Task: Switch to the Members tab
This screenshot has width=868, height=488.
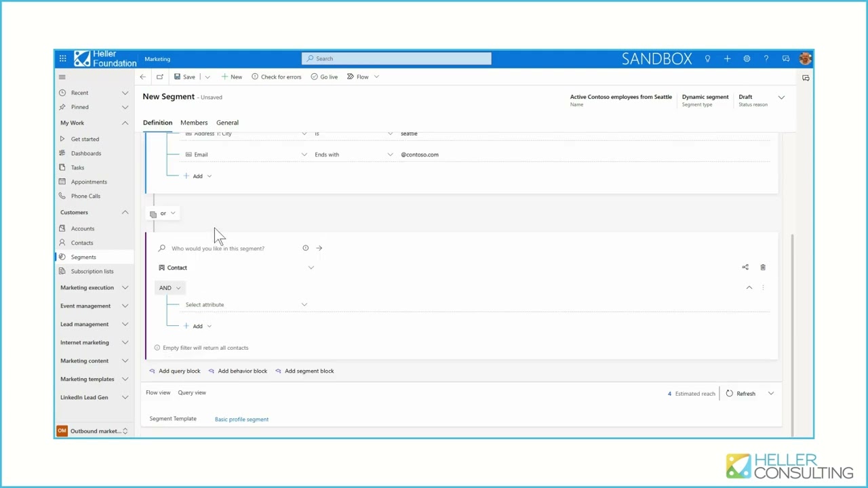Action: 194,123
